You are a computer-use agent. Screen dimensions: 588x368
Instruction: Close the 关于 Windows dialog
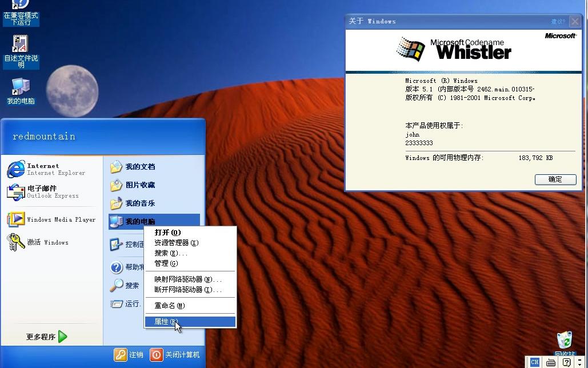coord(575,21)
